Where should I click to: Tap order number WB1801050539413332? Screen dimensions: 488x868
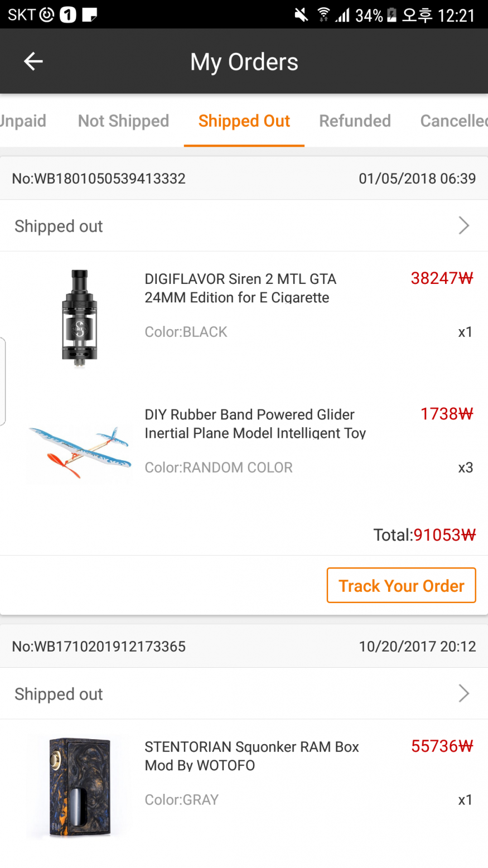click(x=99, y=179)
